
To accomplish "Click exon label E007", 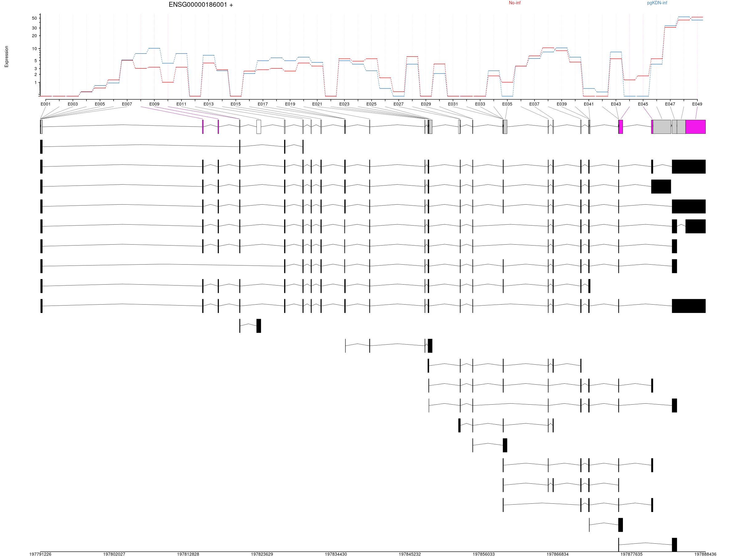I will point(127,104).
